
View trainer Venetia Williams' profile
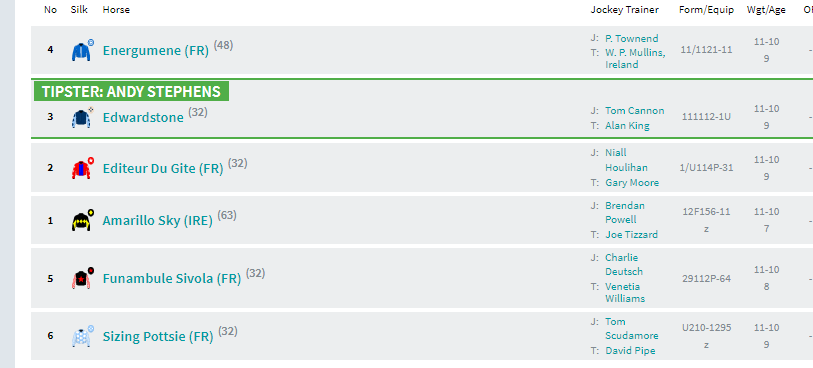625,292
